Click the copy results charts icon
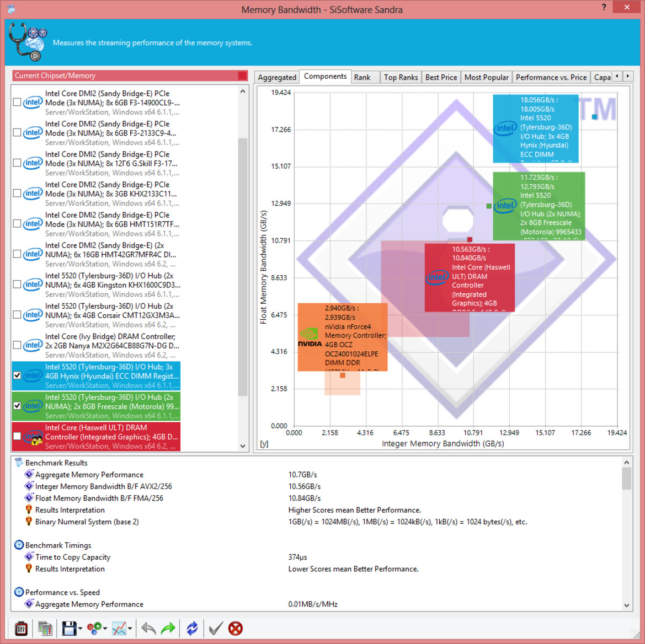 (45, 629)
